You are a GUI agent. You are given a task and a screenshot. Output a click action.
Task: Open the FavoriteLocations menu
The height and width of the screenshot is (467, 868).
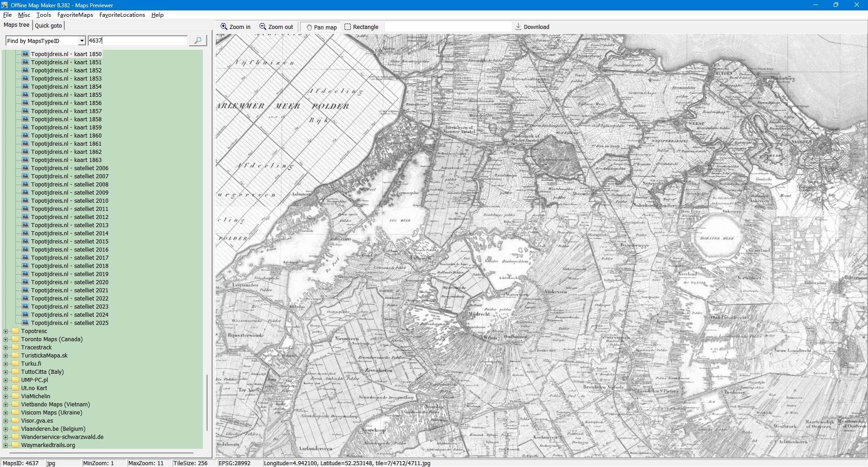[x=122, y=15]
